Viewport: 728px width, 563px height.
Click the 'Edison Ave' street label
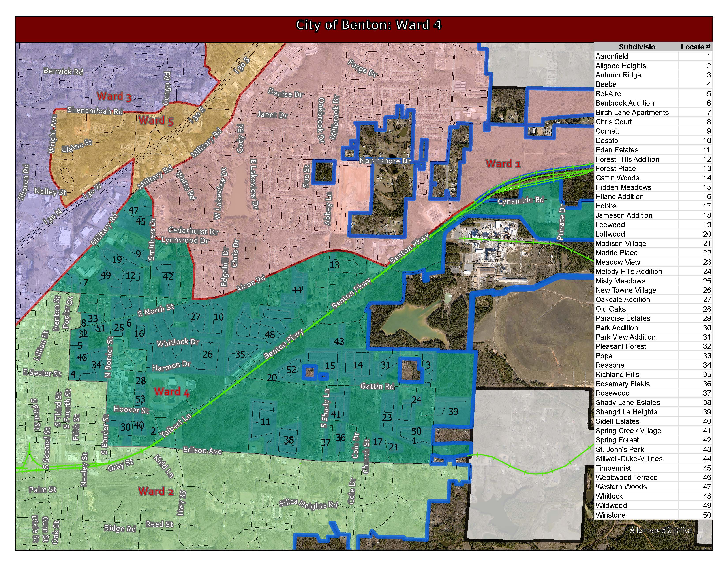coord(202,451)
